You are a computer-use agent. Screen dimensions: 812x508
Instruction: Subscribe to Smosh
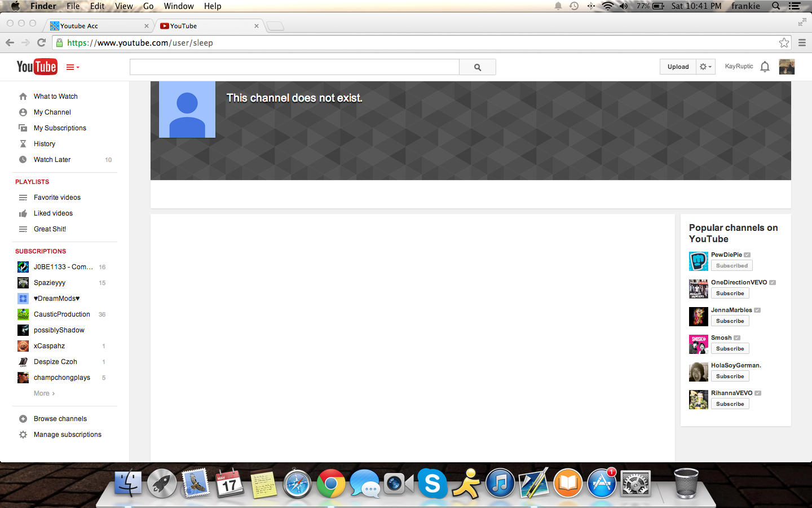tap(730, 349)
